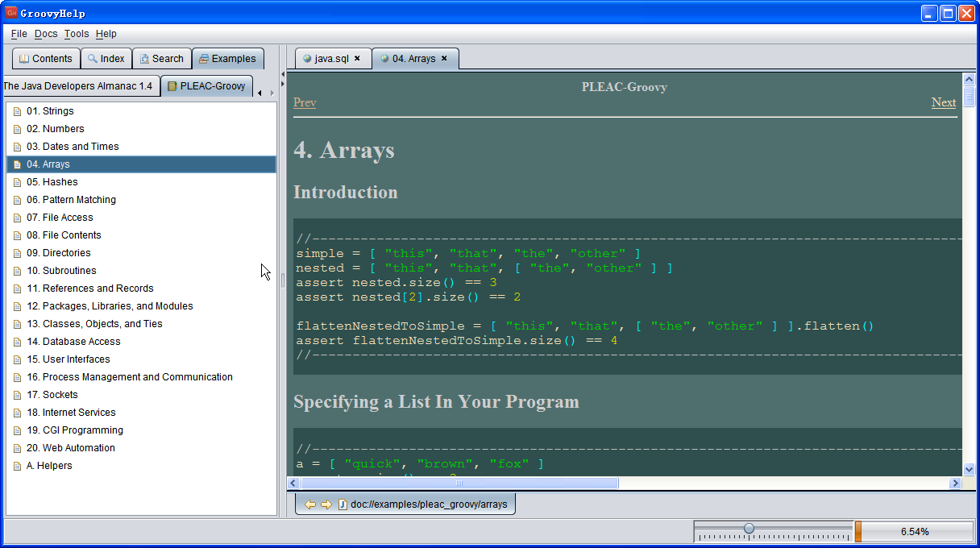980x548 pixels.
Task: Switch to the Index tab
Action: (x=106, y=59)
